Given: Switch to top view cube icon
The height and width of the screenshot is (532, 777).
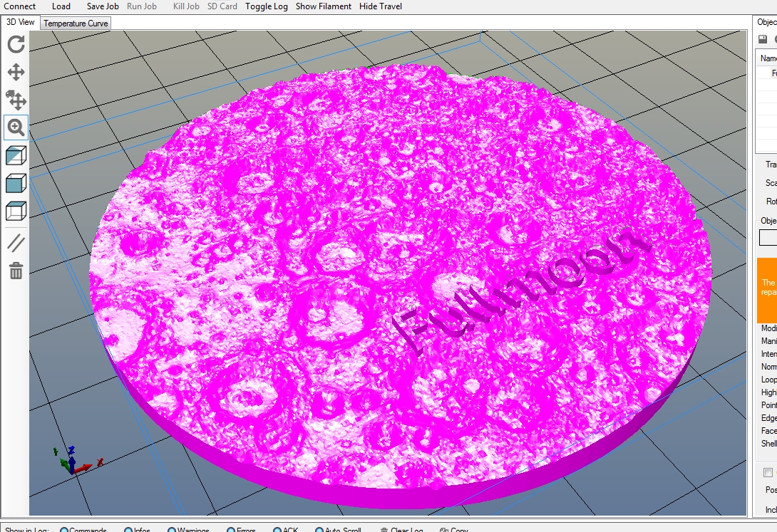Looking at the screenshot, I should (16, 211).
